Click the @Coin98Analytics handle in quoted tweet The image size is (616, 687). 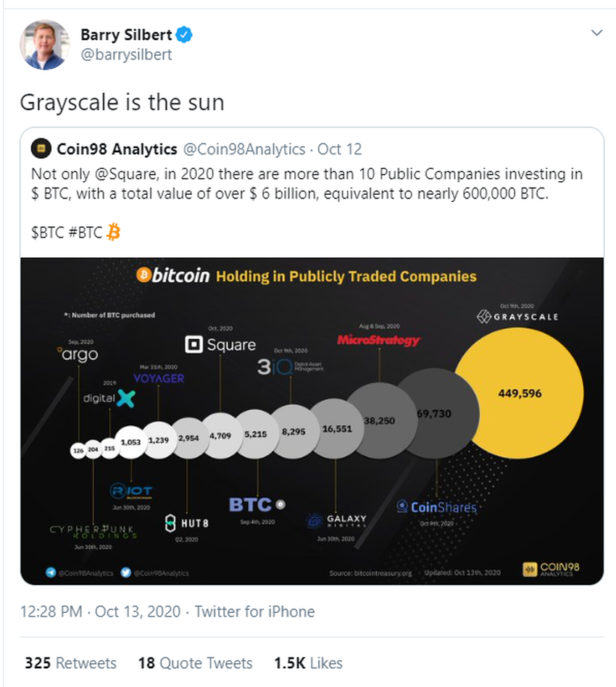245,149
